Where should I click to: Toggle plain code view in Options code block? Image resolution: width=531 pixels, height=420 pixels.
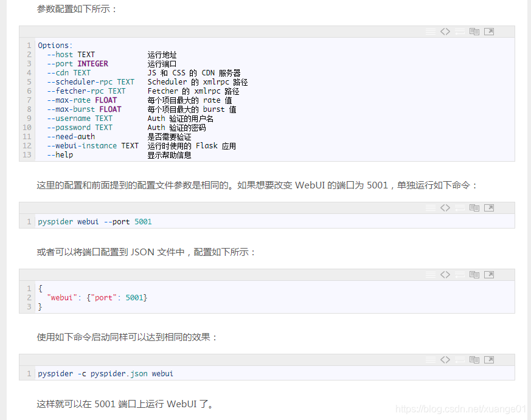click(x=445, y=32)
